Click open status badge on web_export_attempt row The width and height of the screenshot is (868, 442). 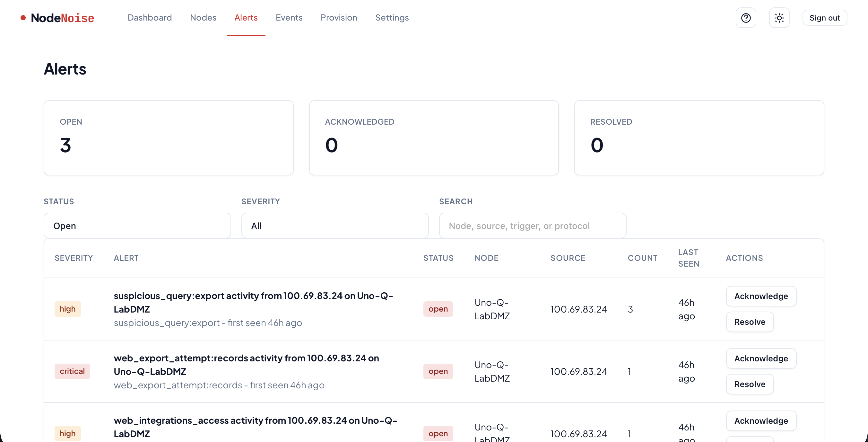438,371
